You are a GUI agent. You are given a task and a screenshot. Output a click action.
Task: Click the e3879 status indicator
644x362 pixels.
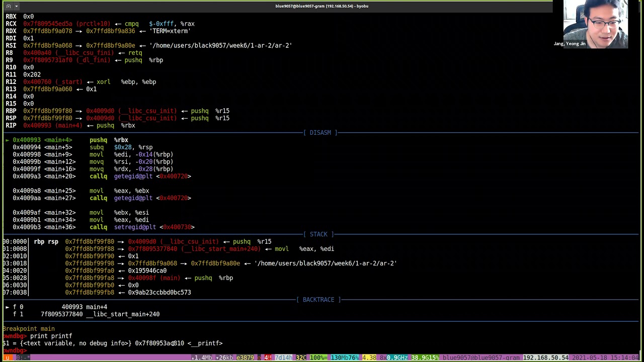click(x=245, y=357)
